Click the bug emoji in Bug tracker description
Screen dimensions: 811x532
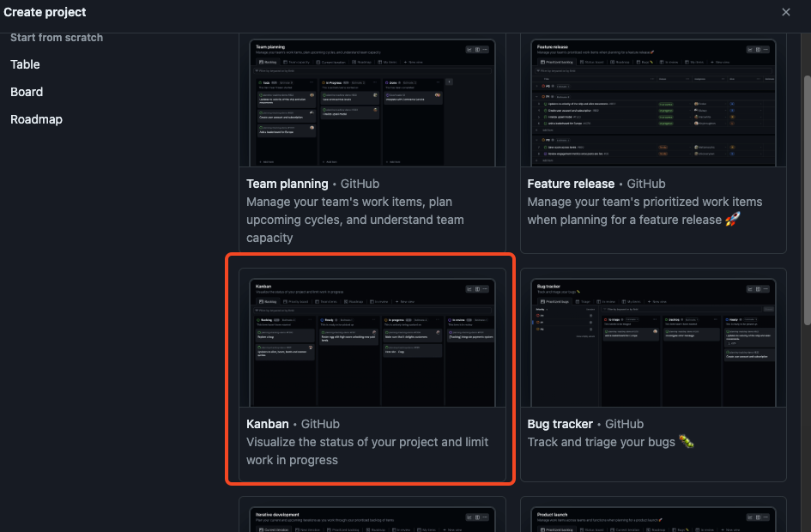click(x=687, y=442)
